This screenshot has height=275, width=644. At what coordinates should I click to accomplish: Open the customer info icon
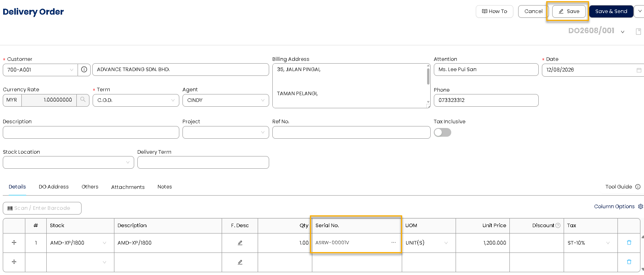(x=84, y=70)
